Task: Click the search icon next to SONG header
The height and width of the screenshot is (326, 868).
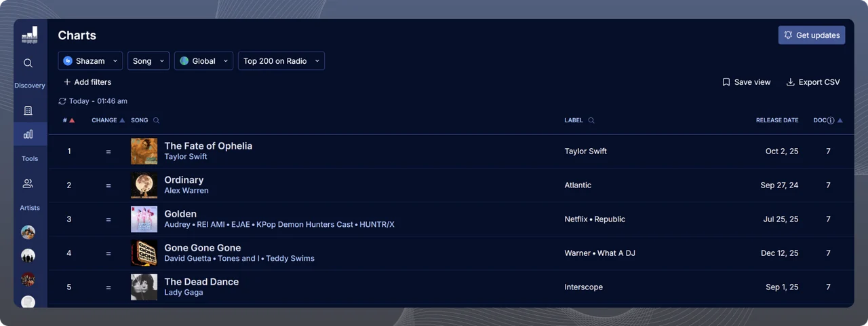Action: coord(156,120)
